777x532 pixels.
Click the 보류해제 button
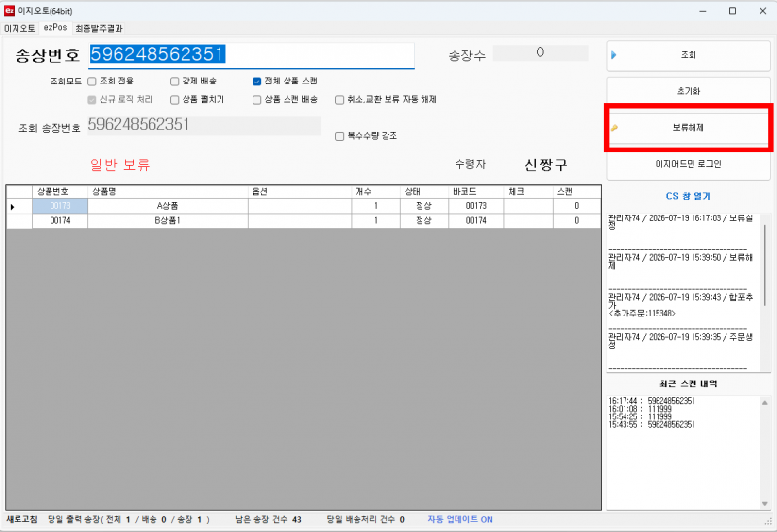pos(689,128)
